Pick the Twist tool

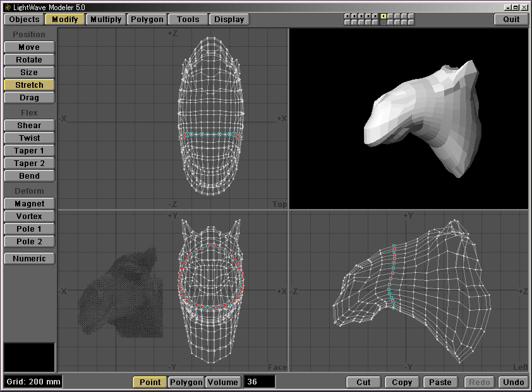[x=29, y=138]
